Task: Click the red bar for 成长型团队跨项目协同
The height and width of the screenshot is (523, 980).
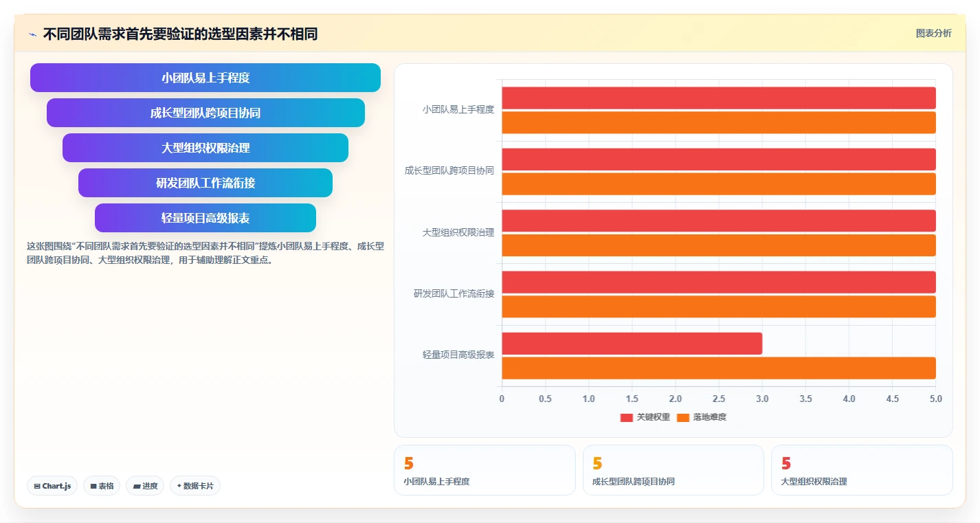Action: [x=719, y=159]
